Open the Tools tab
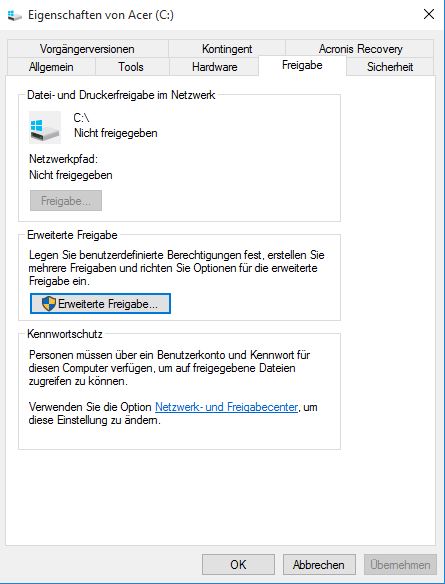Screen dimensions: 445x584 click(131, 67)
